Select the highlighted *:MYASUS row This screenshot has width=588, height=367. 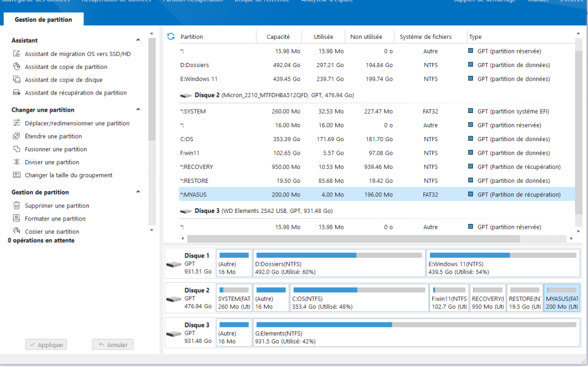coord(376,195)
